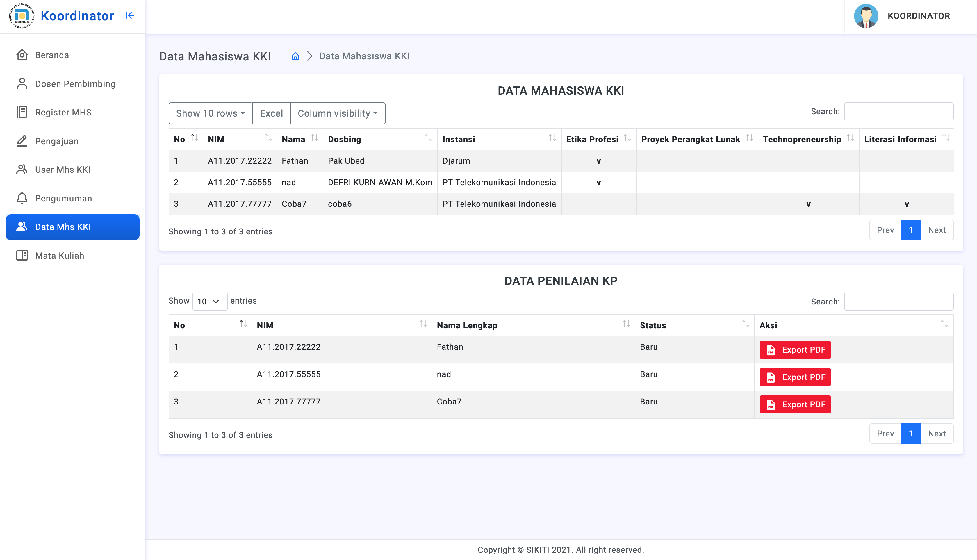Select the Data Mhs KKI menu item

point(73,227)
